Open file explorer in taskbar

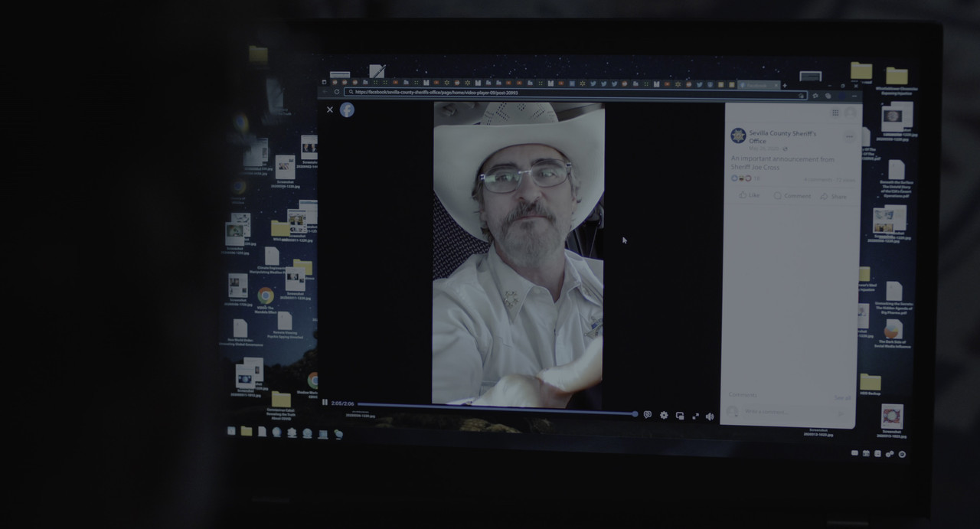247,432
